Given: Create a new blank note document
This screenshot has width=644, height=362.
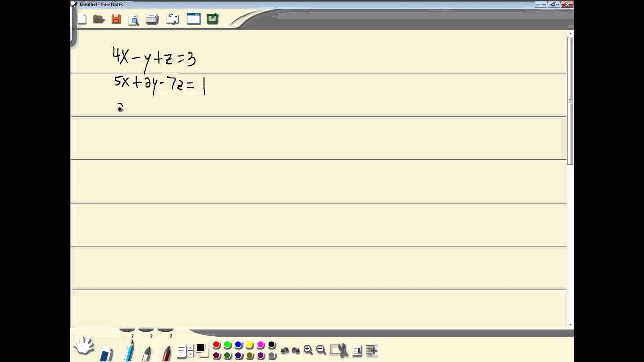Looking at the screenshot, I should click(x=82, y=19).
